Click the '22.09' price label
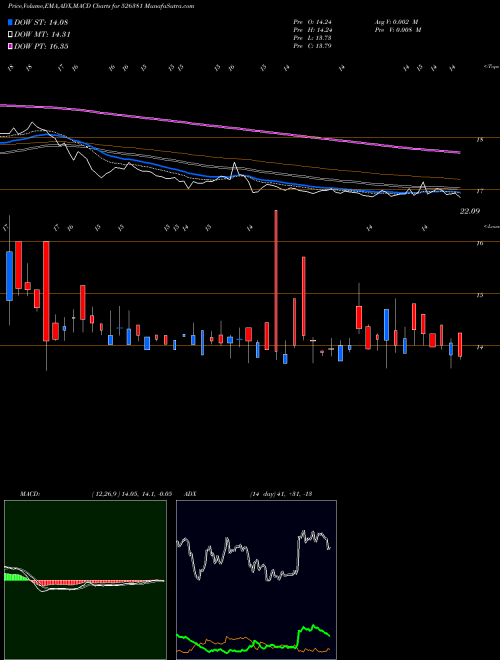Screen dimensions: 500x660 click(470, 211)
